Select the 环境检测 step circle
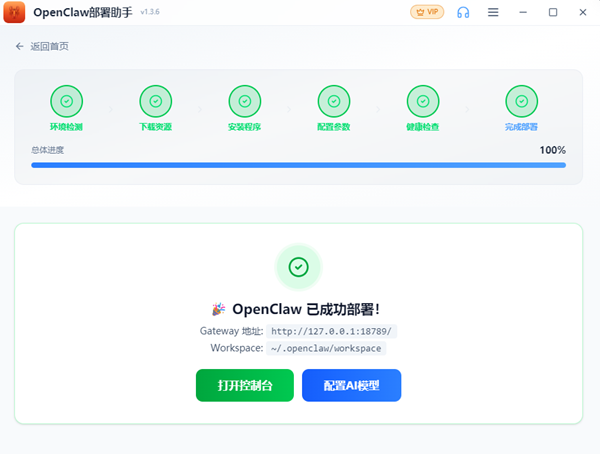Screen dimensions: 600x454 click(67, 101)
